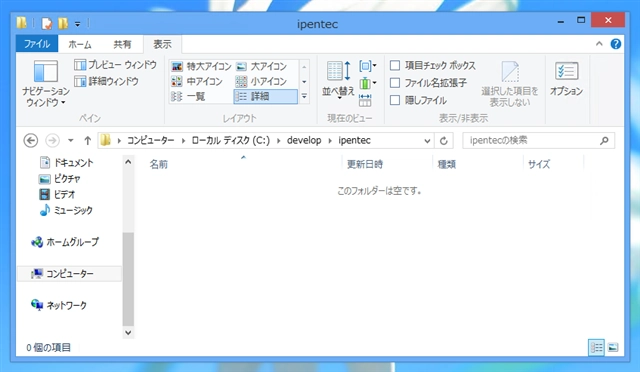Image resolution: width=640 pixels, height=372 pixels.
Task: Select the 表示 tab
Action: pyautogui.click(x=162, y=44)
